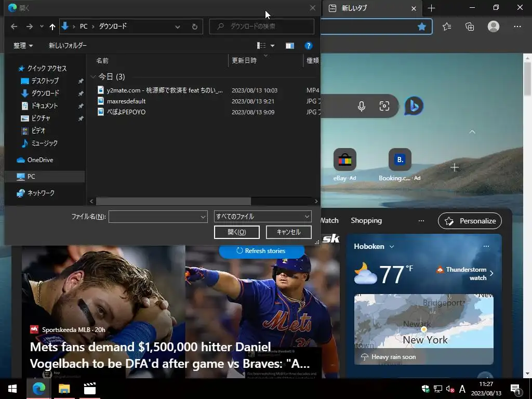Open a new tab in Edge

(x=431, y=8)
